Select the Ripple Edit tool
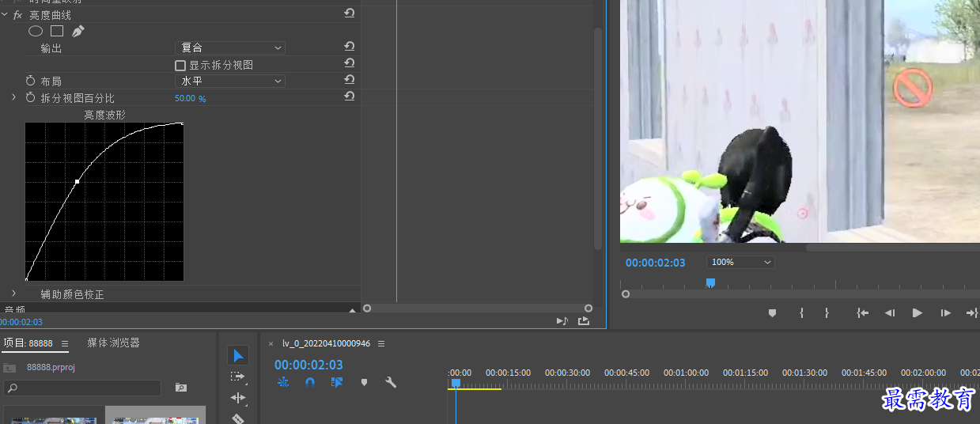Image resolution: width=980 pixels, height=424 pixels. coord(237,398)
